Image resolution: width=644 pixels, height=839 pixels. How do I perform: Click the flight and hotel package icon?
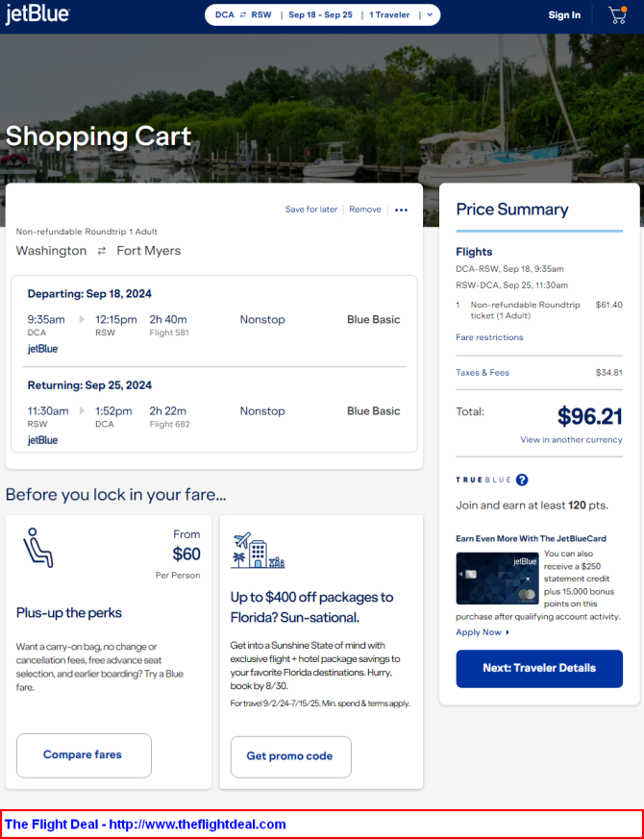[258, 550]
